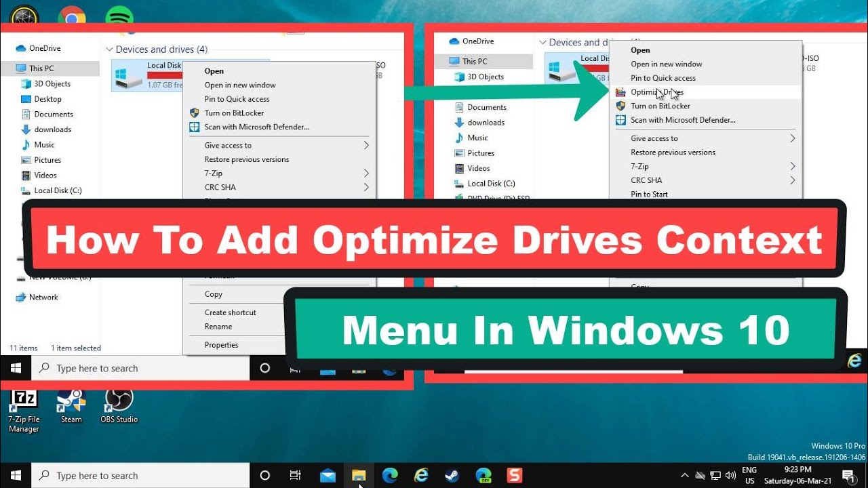The image size is (868, 488).
Task: Open Videos folder in right Explorer sidebar
Action: click(x=479, y=168)
